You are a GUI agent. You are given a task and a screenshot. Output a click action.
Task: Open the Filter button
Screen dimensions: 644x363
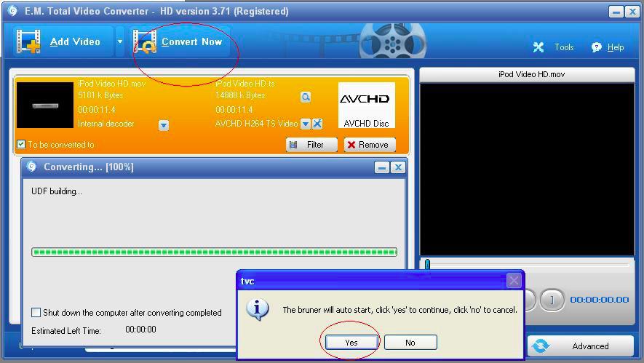[x=311, y=145]
